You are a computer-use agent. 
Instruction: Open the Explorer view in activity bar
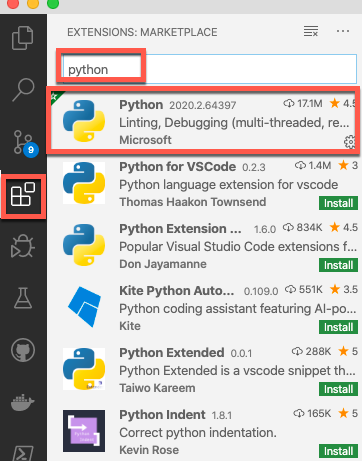pos(23,38)
